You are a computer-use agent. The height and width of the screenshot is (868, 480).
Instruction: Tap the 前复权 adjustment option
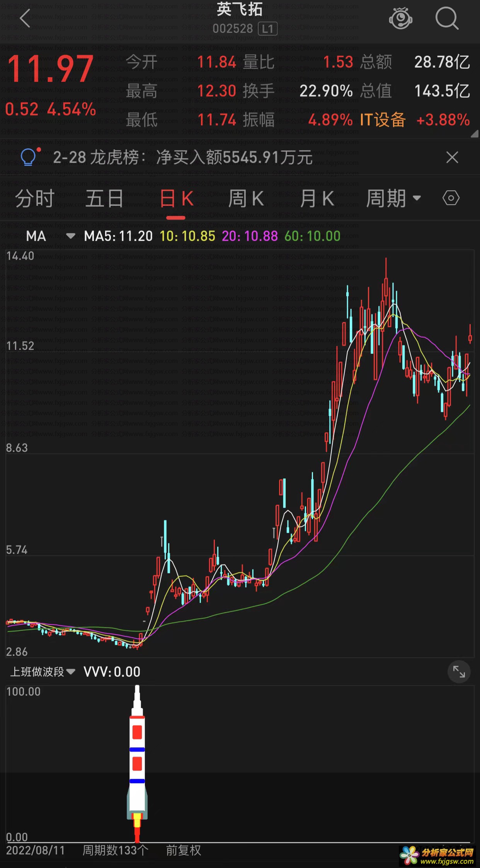click(x=184, y=850)
